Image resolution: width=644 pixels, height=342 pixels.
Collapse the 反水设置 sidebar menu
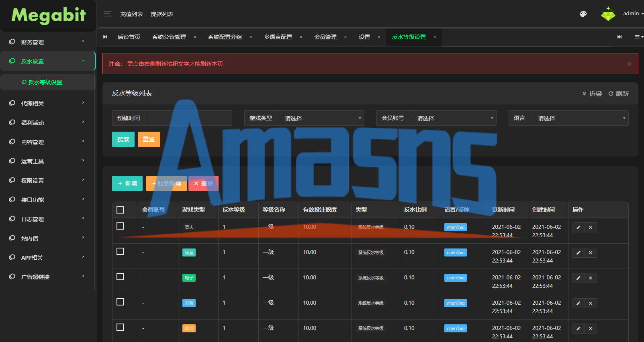pos(48,61)
